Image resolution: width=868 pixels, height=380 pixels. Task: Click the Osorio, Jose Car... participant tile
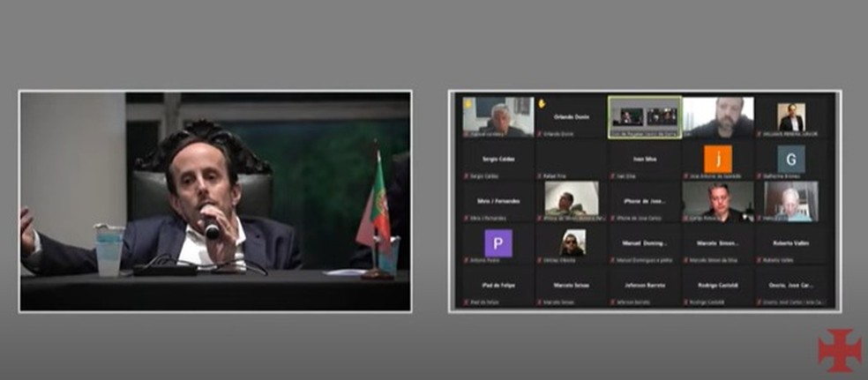coord(790,286)
